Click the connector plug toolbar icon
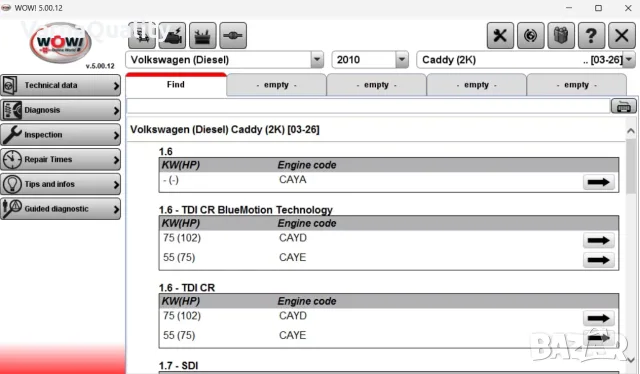Screen dimensions: 640x374 (x=233, y=36)
